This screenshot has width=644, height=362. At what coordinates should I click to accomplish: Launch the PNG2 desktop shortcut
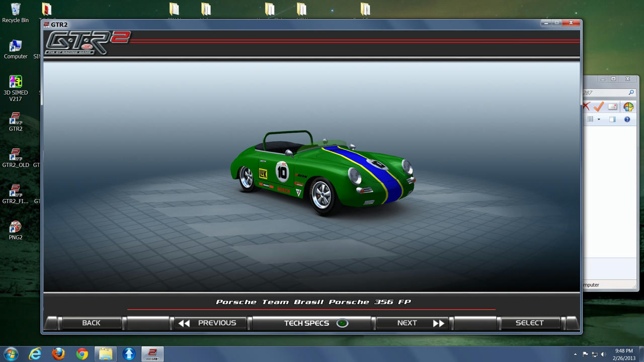tap(16, 231)
